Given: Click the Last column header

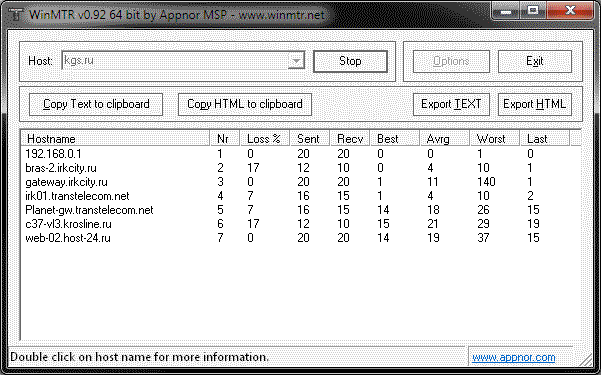Looking at the screenshot, I should click(545, 139).
